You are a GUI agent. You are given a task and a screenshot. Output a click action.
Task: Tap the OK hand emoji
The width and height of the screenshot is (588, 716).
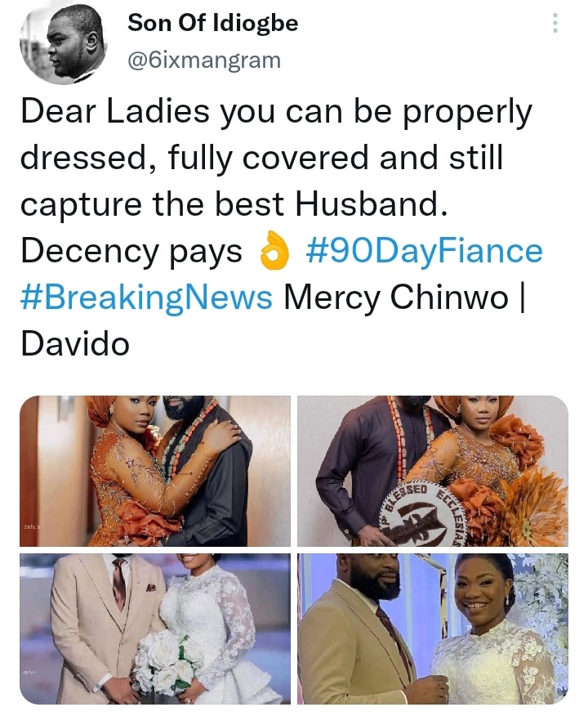(274, 253)
